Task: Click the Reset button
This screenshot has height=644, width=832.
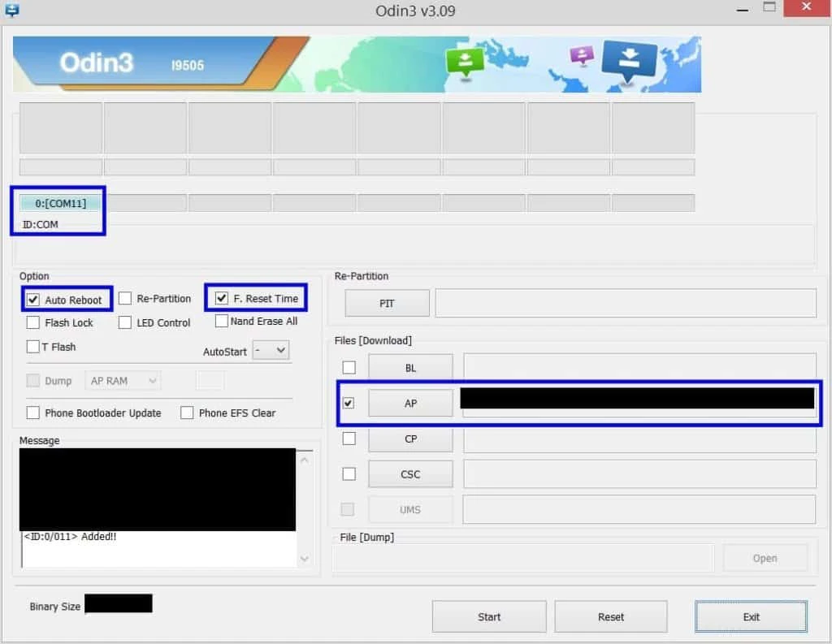Action: 611,617
